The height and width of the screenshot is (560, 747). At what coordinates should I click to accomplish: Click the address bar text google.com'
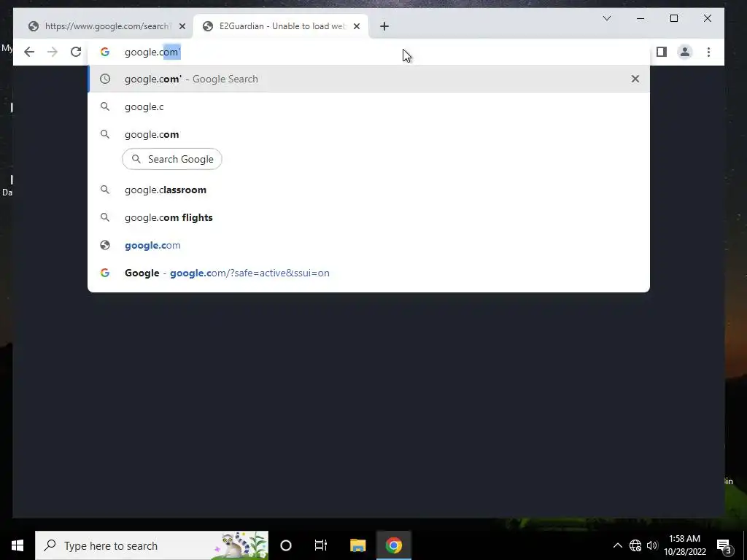(152, 52)
